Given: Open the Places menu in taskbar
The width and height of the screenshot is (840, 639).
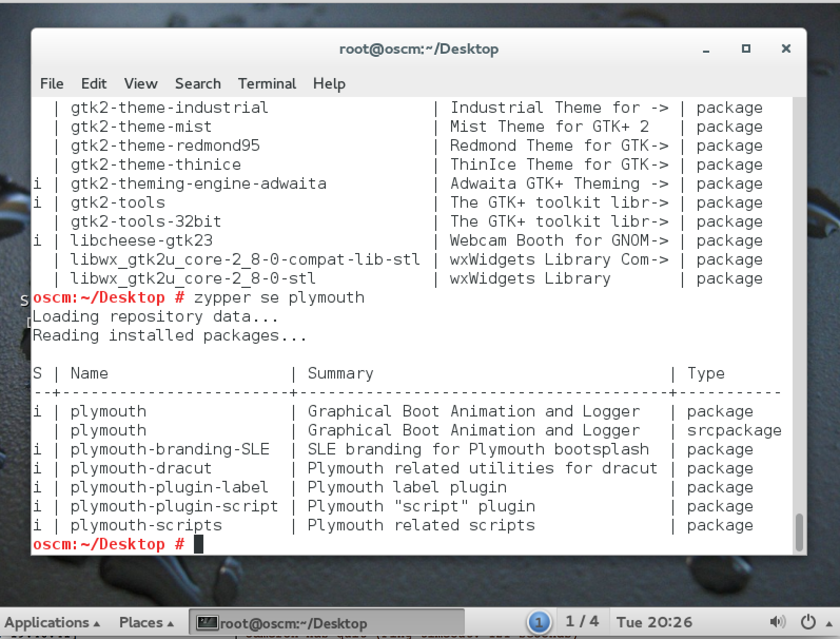Looking at the screenshot, I should pyautogui.click(x=146, y=623).
